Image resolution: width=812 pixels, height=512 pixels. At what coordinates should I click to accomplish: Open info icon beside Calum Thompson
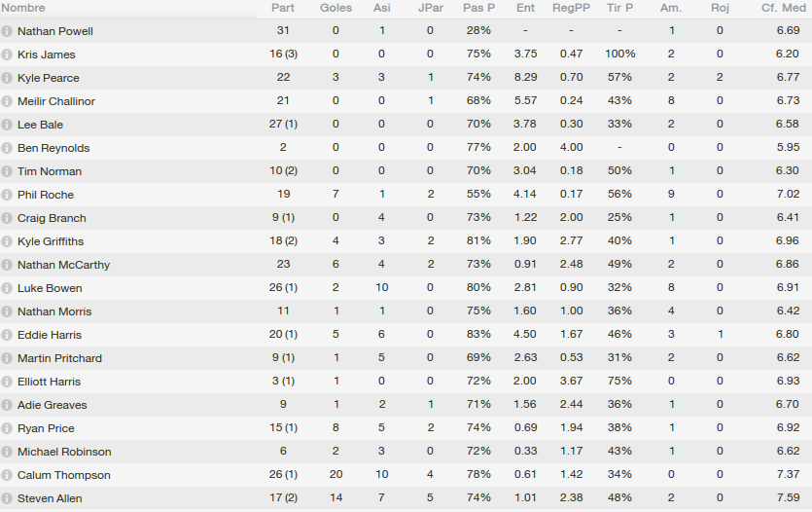pos(7,475)
